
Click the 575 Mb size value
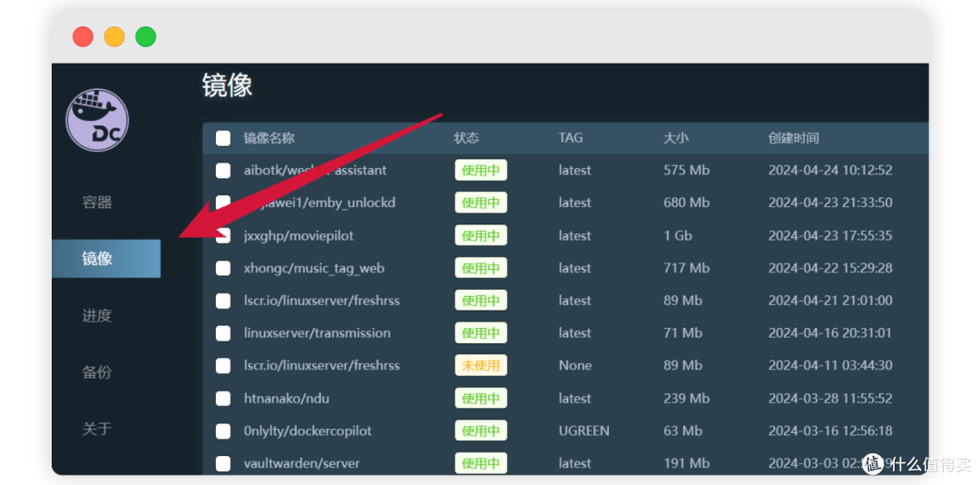click(x=686, y=170)
